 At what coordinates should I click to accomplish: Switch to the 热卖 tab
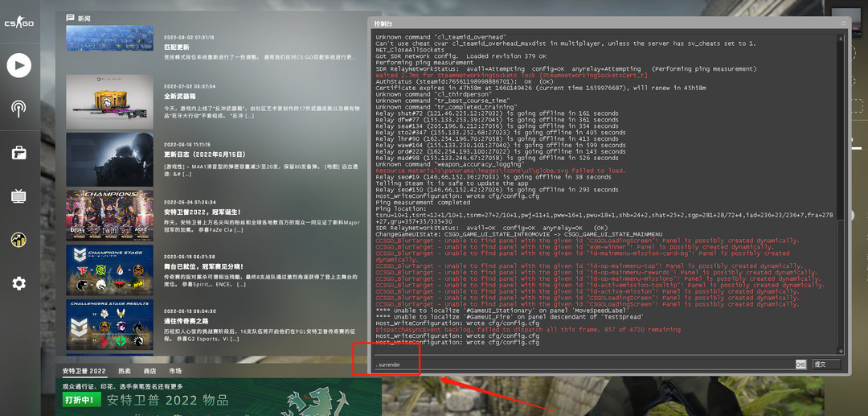pyautogui.click(x=125, y=371)
